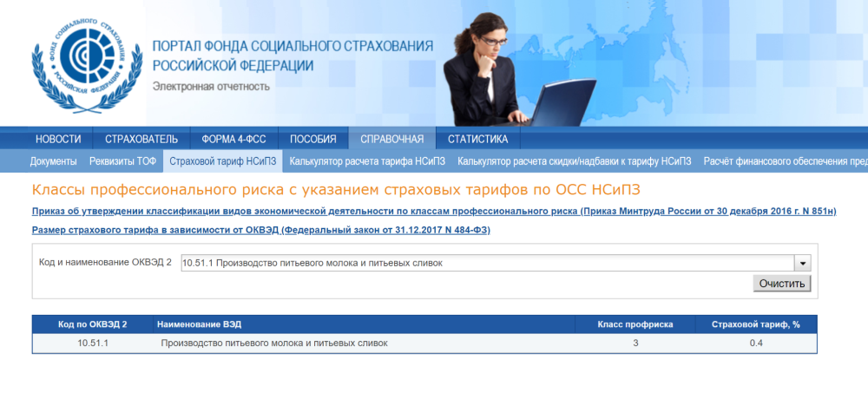Click into the ОКВЭД 2 code field
868x399 pixels.
point(486,264)
